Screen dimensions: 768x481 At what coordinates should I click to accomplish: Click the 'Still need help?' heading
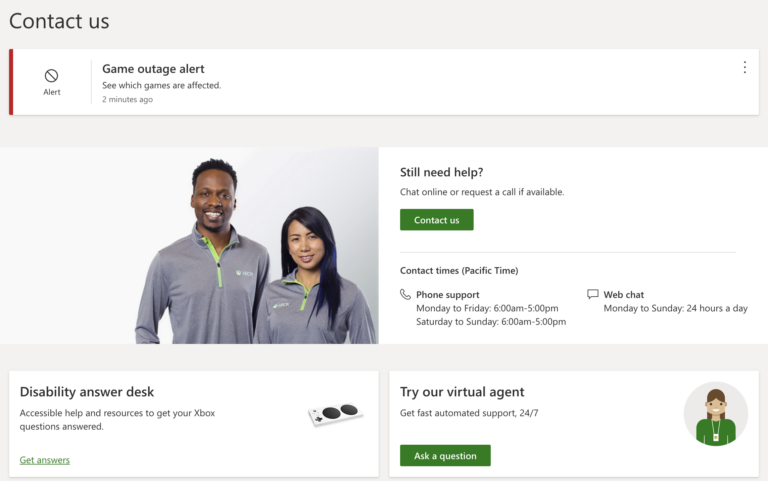coord(441,173)
